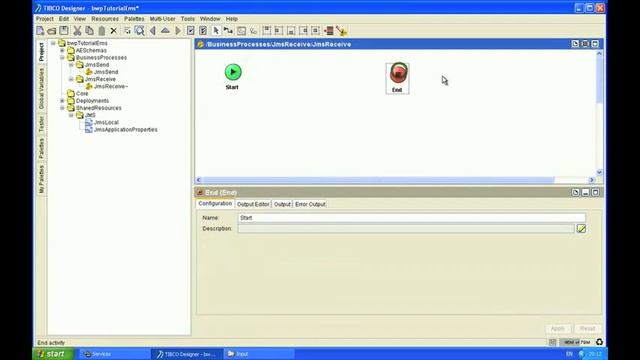Collapse the JmsSend folder node
This screenshot has width=640, height=360.
(71, 64)
